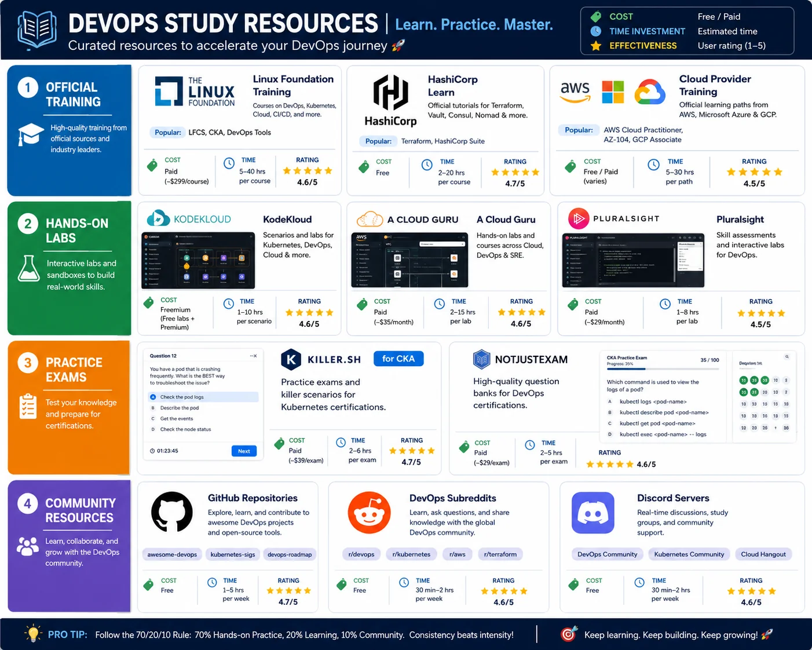Click the AWS logo in Cloud Provider card

pos(575,92)
